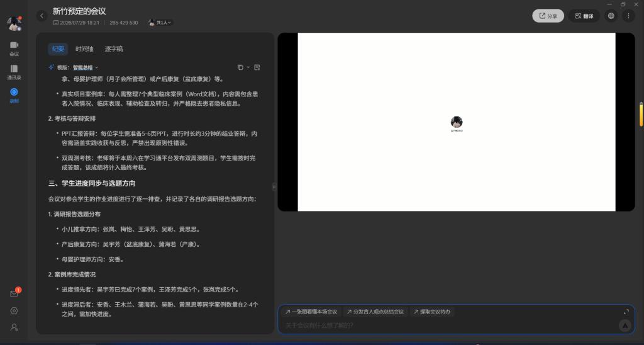This screenshot has width=644, height=345.
Task: Open the 通讯录 contacts sidebar icon
Action: pyautogui.click(x=14, y=72)
